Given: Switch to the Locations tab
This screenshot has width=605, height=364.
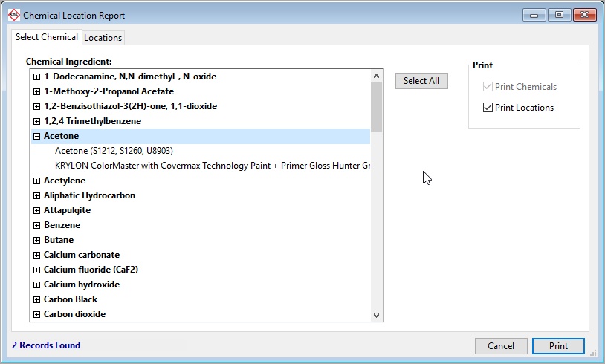Looking at the screenshot, I should 103,38.
